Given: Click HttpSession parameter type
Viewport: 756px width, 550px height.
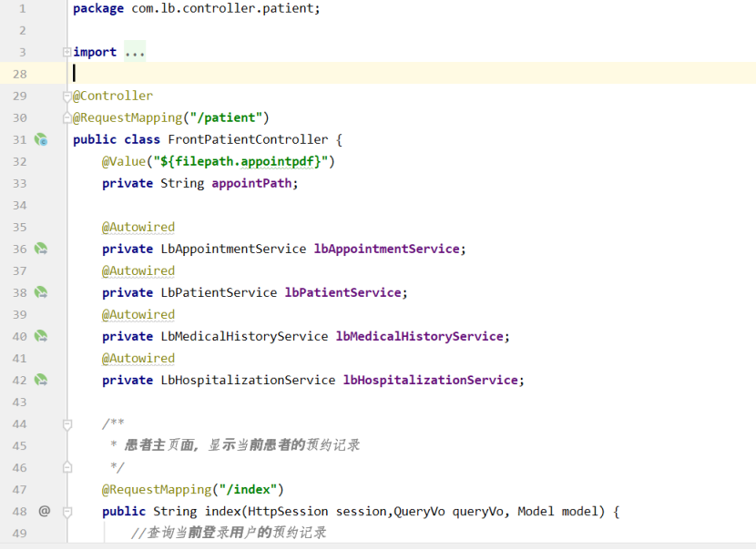Looking at the screenshot, I should click(x=288, y=512).
